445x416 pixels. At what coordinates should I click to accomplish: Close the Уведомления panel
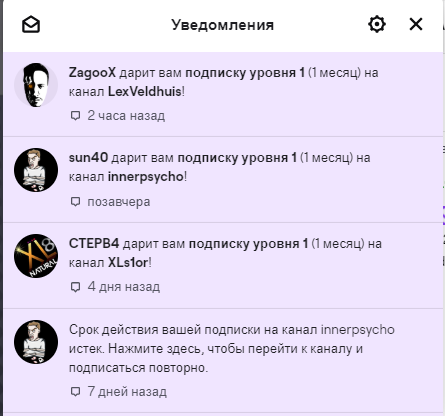tap(416, 24)
